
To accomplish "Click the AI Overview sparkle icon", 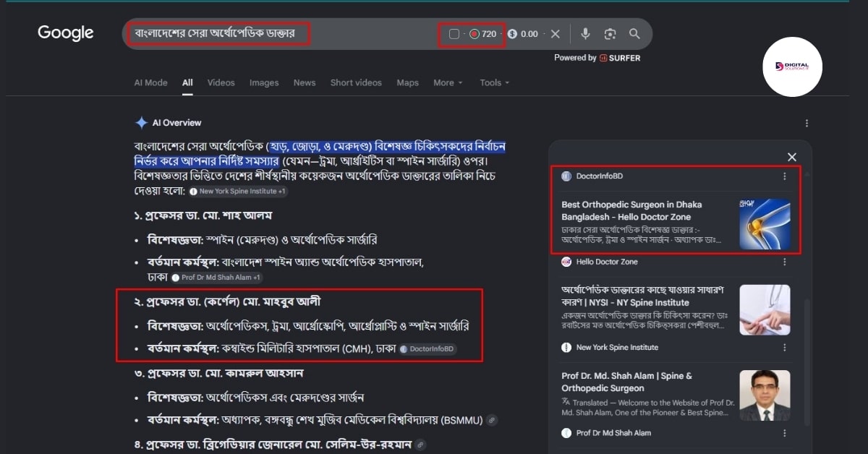I will [x=141, y=123].
